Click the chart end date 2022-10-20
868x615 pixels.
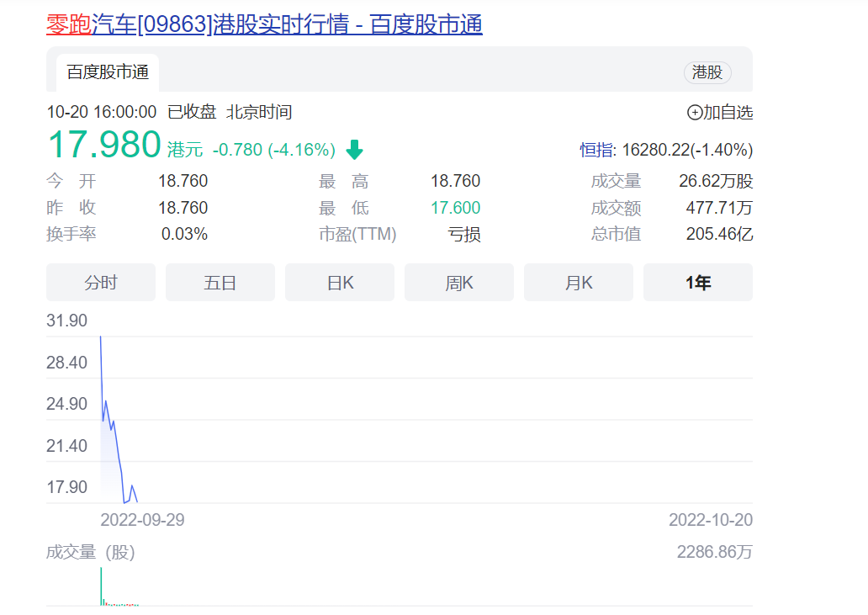(x=711, y=520)
